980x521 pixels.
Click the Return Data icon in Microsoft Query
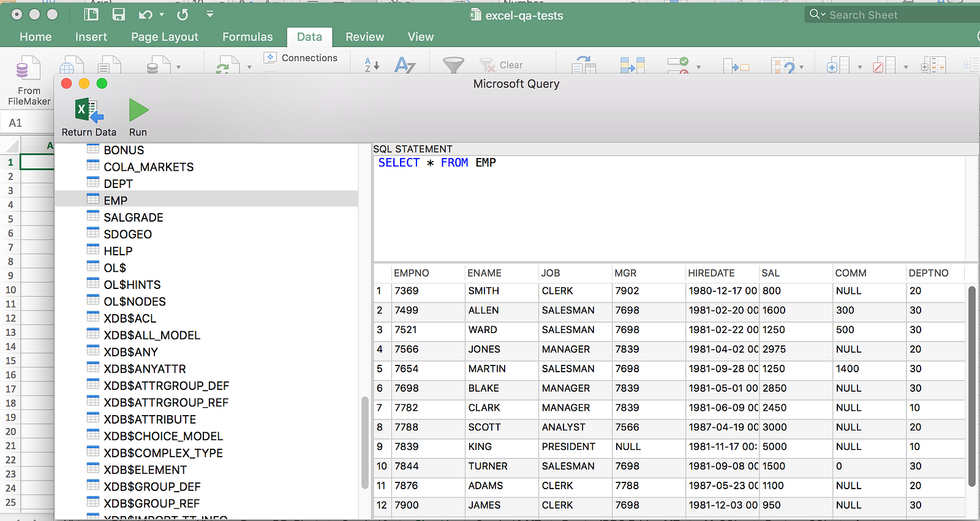pyautogui.click(x=89, y=110)
